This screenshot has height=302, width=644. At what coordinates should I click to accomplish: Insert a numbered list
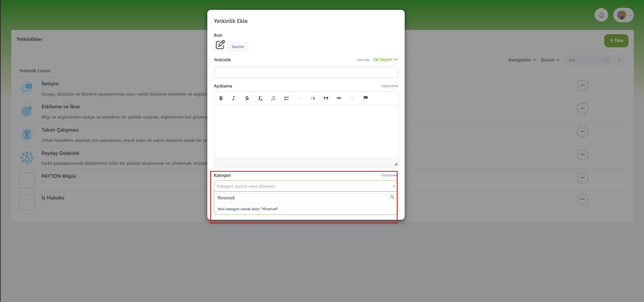click(x=273, y=98)
